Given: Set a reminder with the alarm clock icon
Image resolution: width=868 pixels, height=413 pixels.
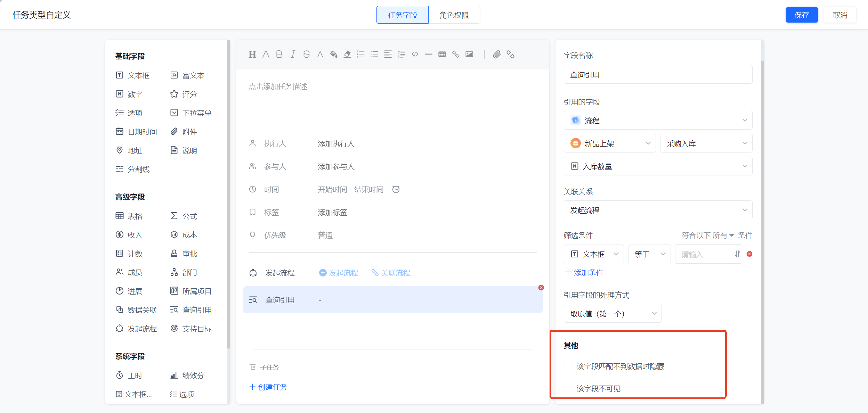Looking at the screenshot, I should (x=396, y=189).
